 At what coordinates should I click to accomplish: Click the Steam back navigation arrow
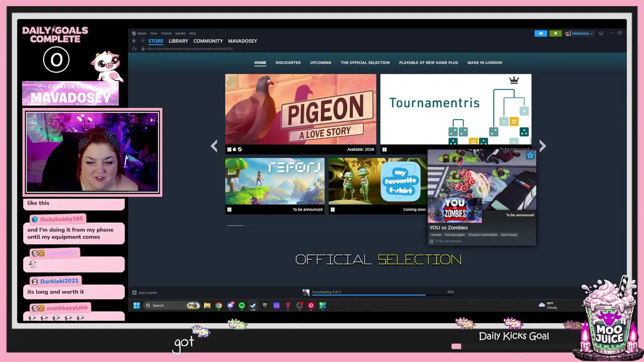click(x=134, y=41)
